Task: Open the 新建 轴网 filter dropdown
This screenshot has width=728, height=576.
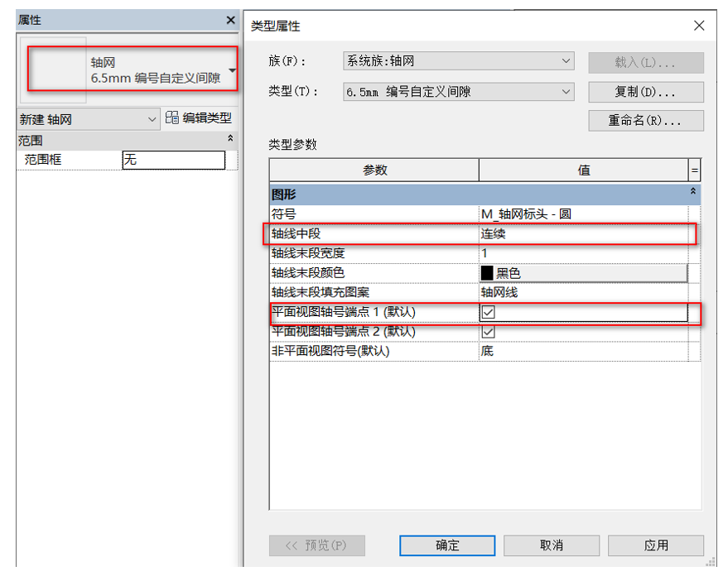Action: click(x=89, y=120)
